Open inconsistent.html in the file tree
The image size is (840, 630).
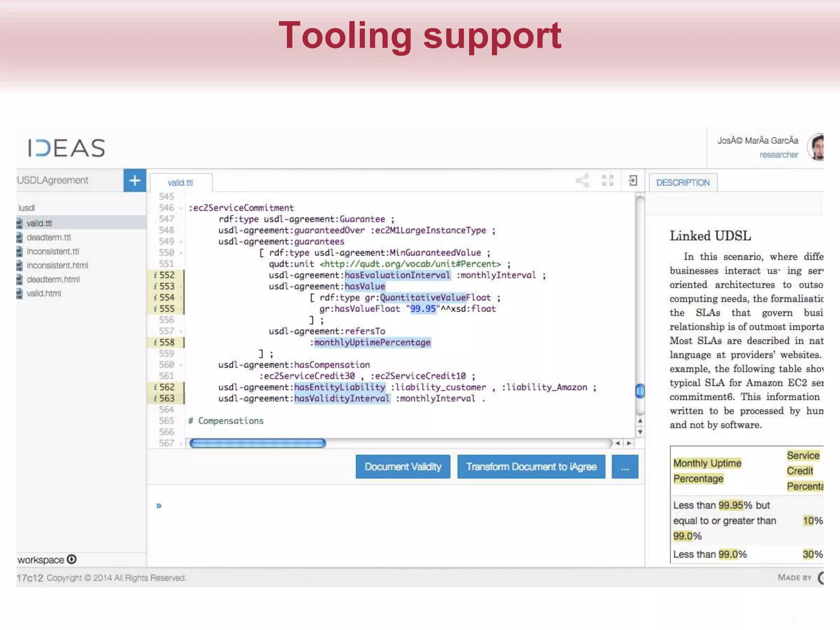coord(57,265)
